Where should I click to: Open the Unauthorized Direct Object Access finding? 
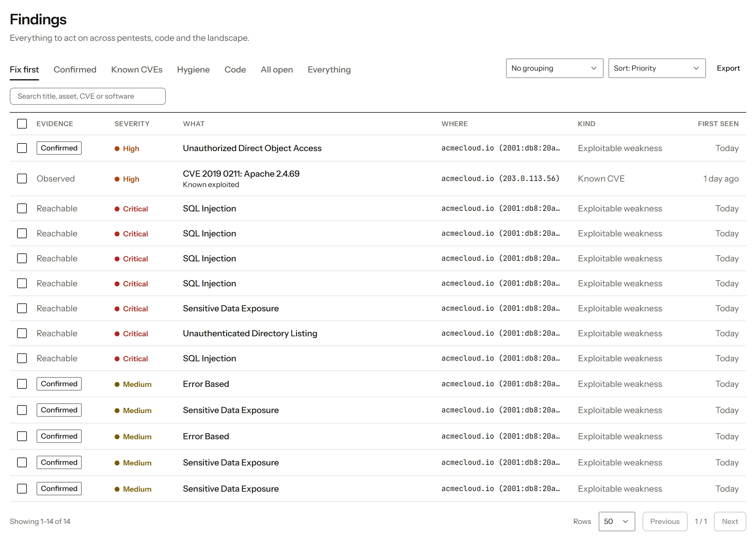coord(252,148)
